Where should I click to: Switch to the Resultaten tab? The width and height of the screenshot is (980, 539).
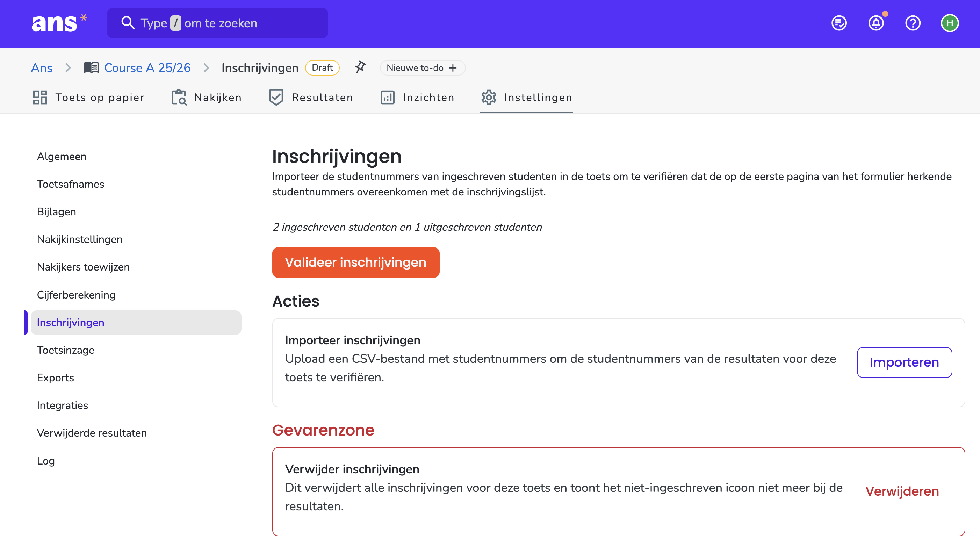(311, 98)
